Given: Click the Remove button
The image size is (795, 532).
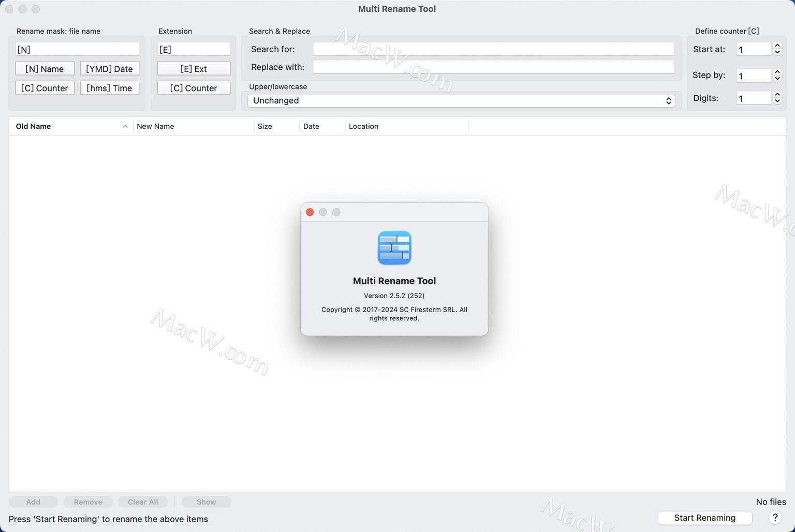Looking at the screenshot, I should 88,502.
